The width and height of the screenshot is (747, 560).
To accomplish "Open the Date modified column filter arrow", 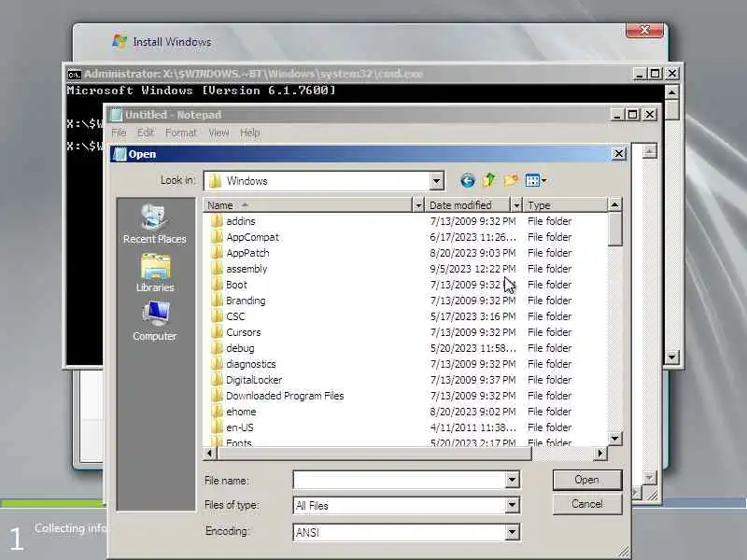I will 516,205.
